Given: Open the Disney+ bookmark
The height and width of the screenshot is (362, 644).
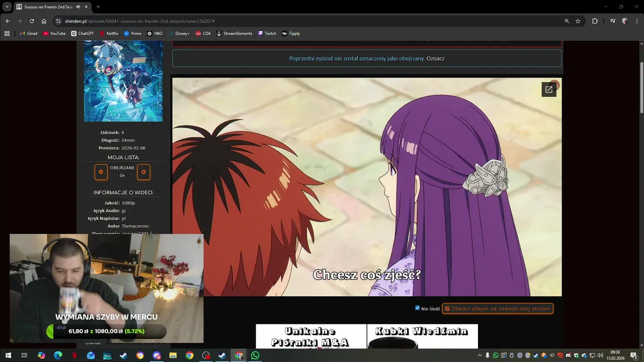Looking at the screenshot, I should pos(179,34).
